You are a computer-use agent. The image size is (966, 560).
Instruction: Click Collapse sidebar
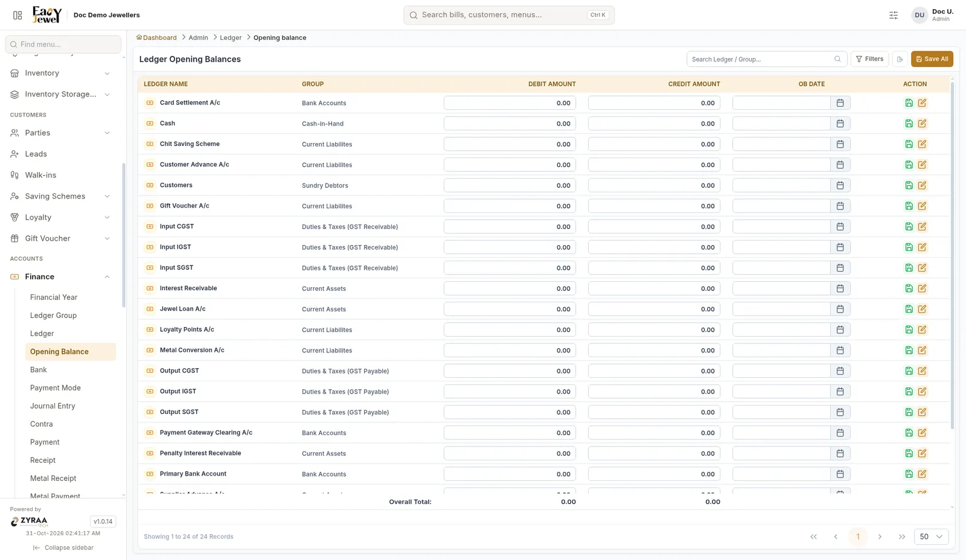point(63,548)
